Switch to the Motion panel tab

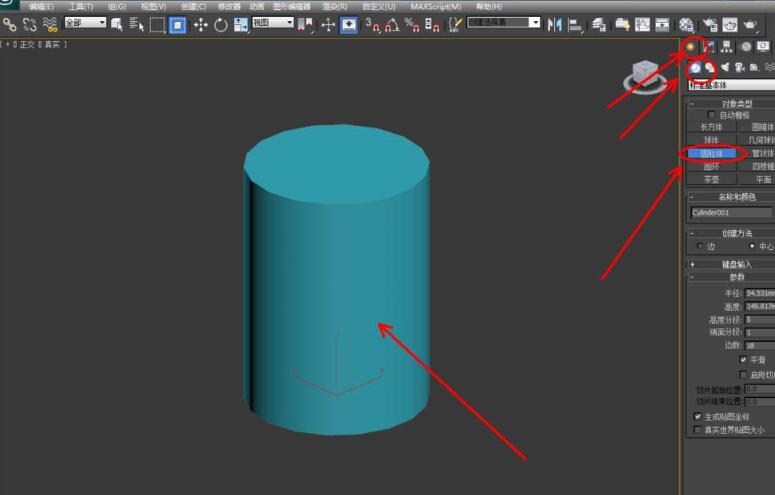click(x=746, y=47)
